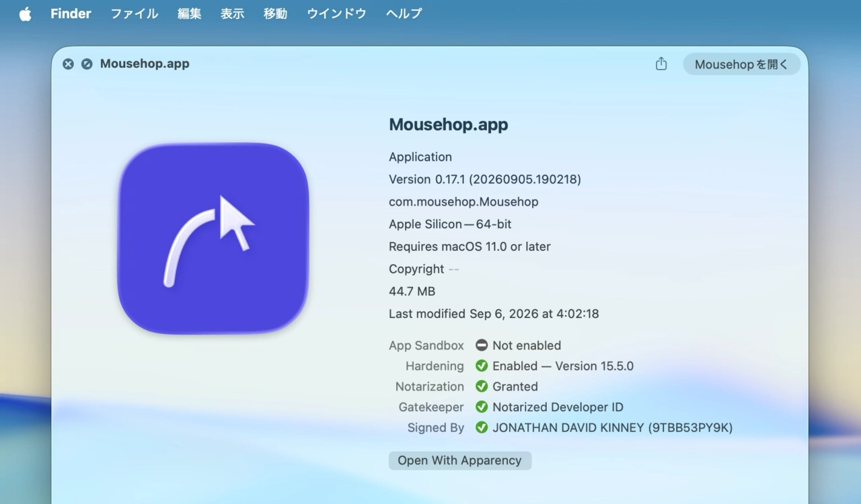Click the green checkmark next to Gatekeeper

pyautogui.click(x=482, y=407)
